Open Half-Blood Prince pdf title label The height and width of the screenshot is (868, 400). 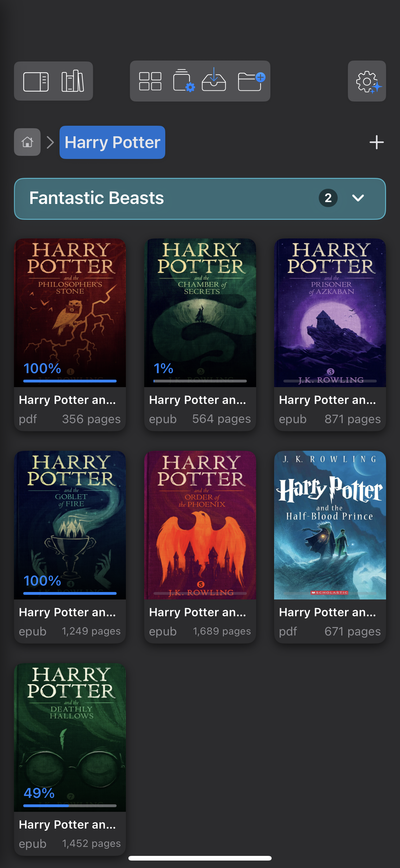[x=327, y=612]
